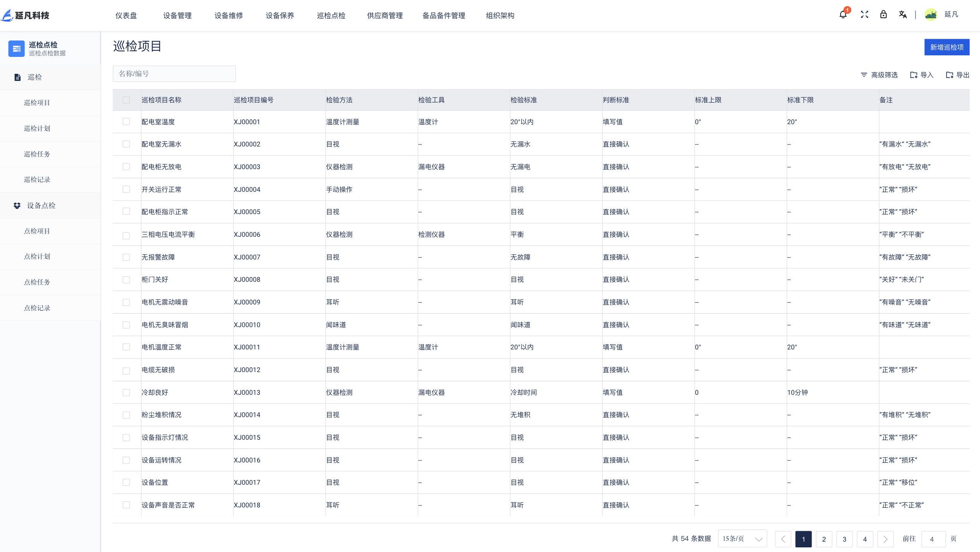Open the notification bell with badge
The image size is (980, 552).
point(843,15)
